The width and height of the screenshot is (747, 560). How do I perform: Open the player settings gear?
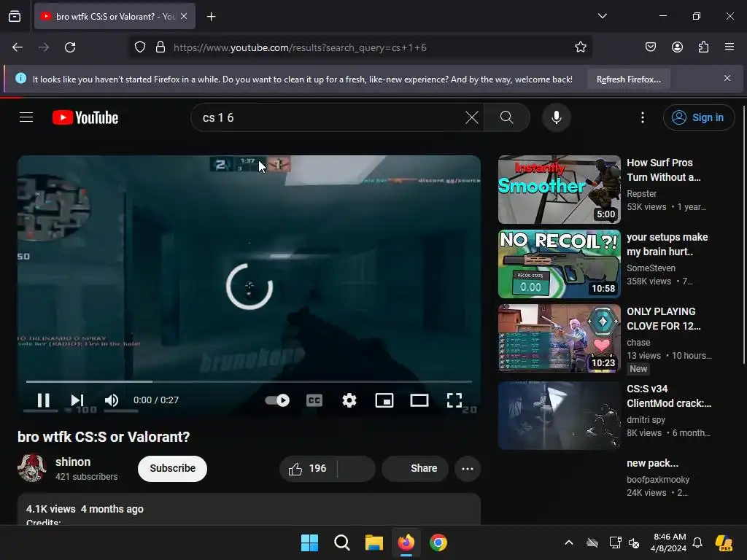click(x=349, y=400)
